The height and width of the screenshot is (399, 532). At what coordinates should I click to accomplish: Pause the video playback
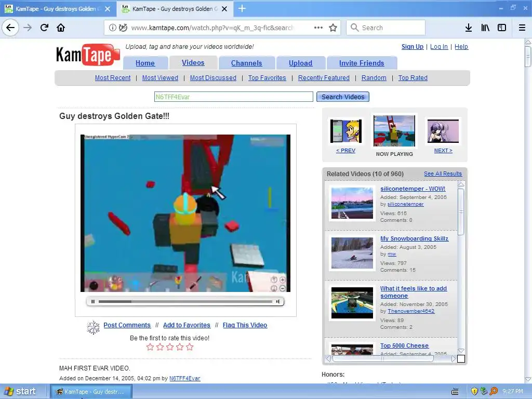93,301
